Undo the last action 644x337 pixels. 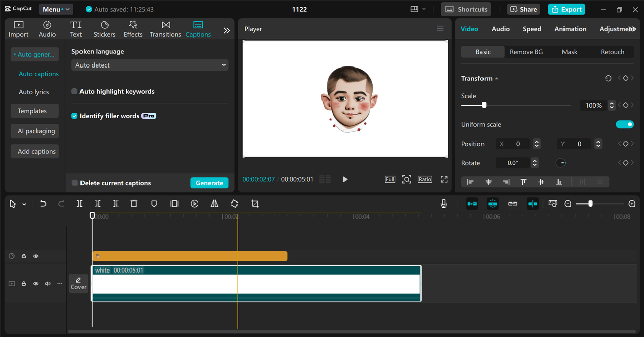[43, 204]
